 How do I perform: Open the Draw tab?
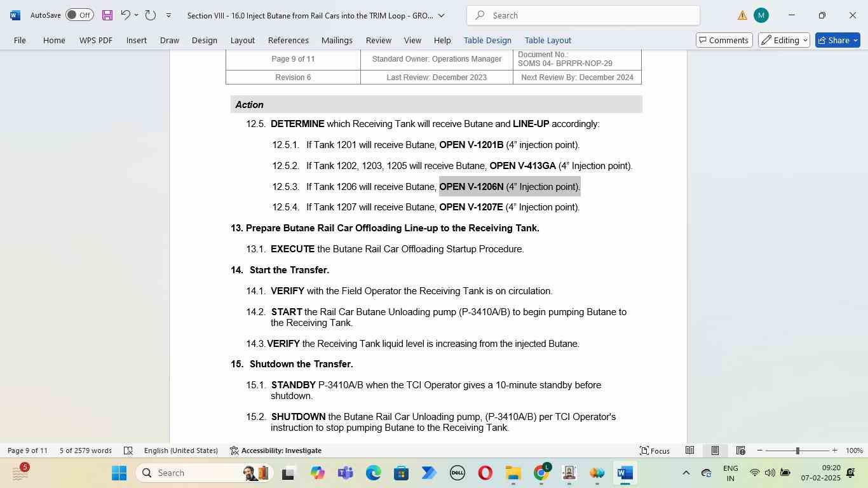tap(169, 40)
